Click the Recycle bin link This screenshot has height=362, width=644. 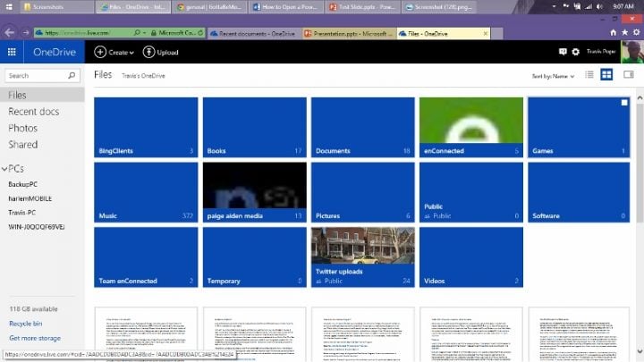(x=25, y=324)
